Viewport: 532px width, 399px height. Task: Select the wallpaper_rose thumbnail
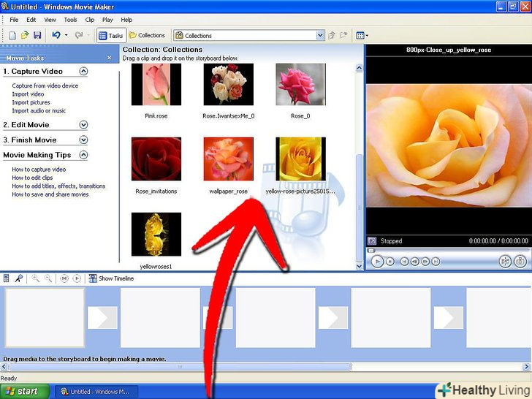(x=228, y=159)
